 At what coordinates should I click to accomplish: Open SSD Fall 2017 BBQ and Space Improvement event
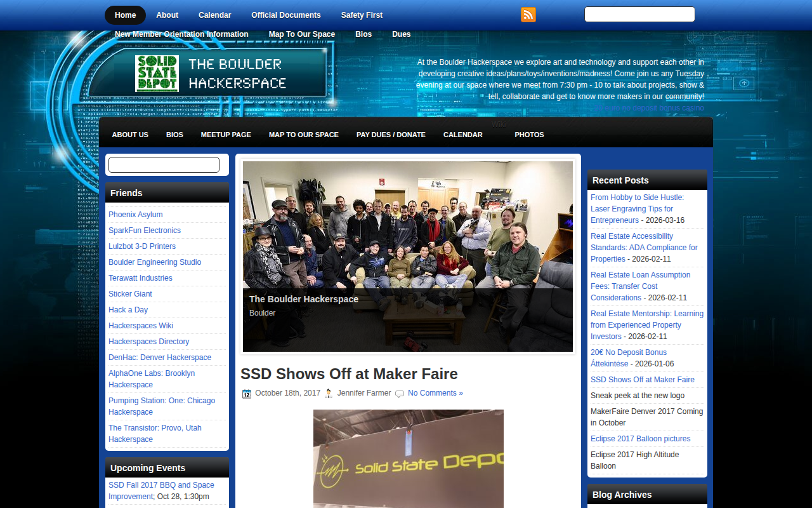161,491
